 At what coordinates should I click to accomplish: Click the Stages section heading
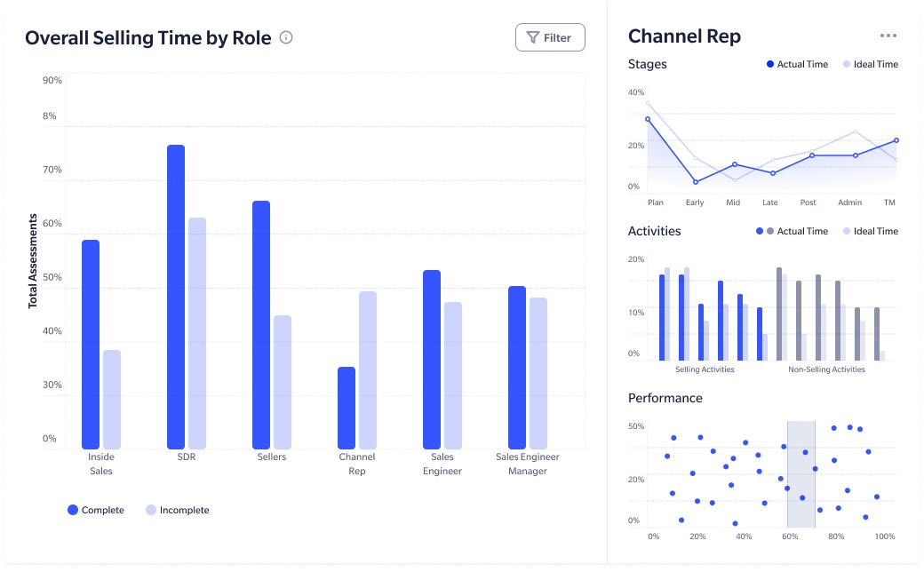coord(648,64)
